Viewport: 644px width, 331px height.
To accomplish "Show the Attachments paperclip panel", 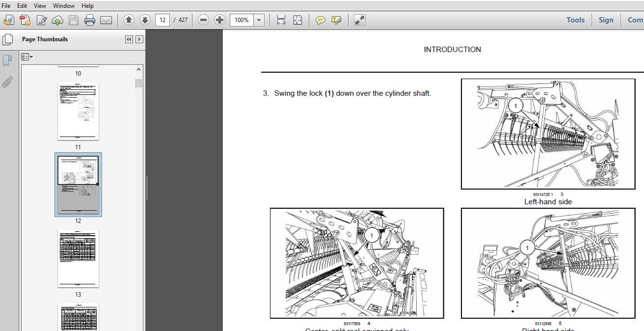I will click(x=7, y=82).
